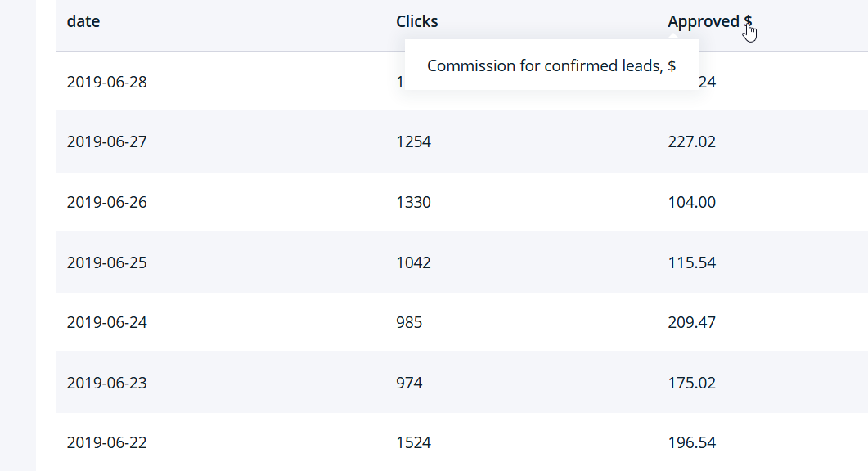
Task: Sort by the Clicks column header
Action: [417, 21]
